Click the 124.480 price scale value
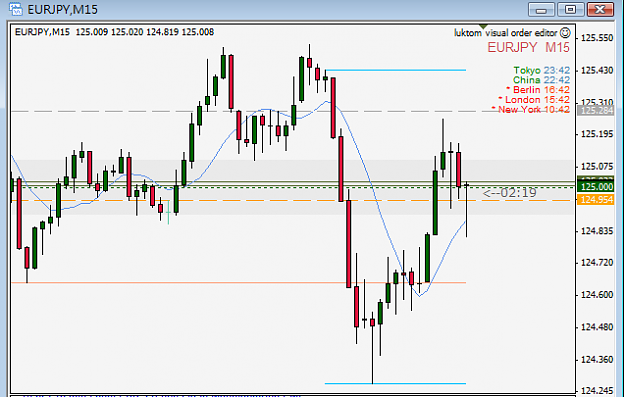Screen dimensions: 625x397 point(597,327)
